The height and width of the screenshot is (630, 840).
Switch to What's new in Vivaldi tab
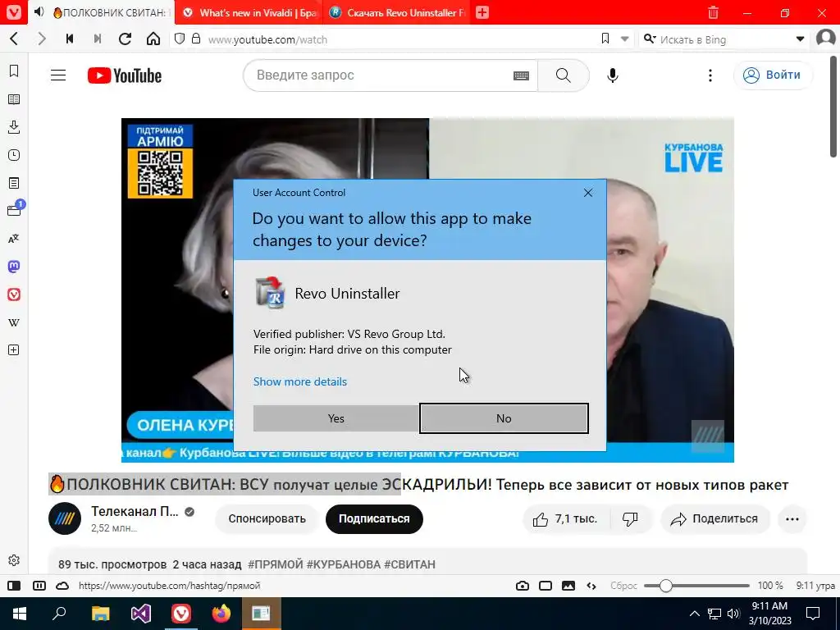click(249, 12)
